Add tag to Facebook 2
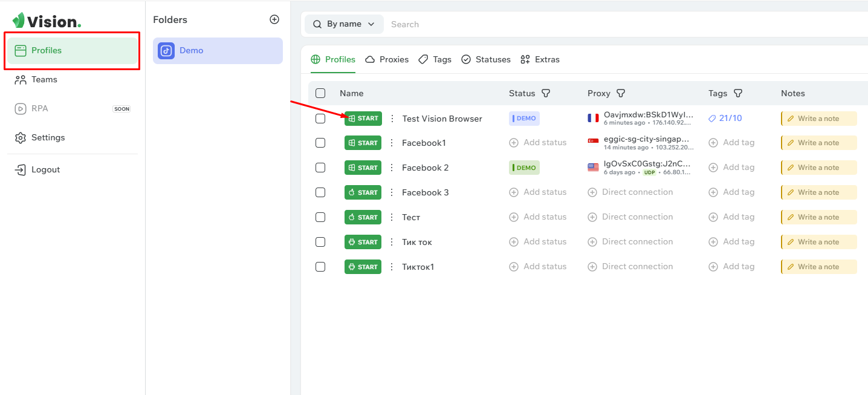This screenshot has width=868, height=395. [731, 168]
